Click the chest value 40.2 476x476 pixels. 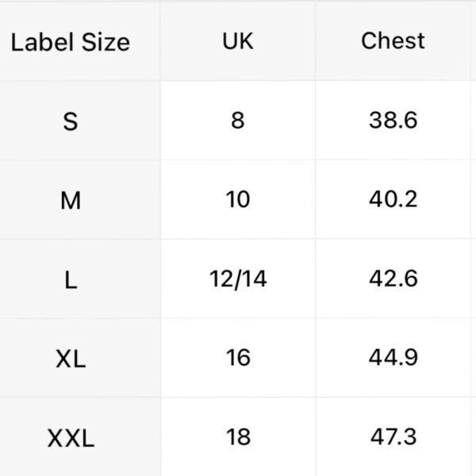click(393, 199)
